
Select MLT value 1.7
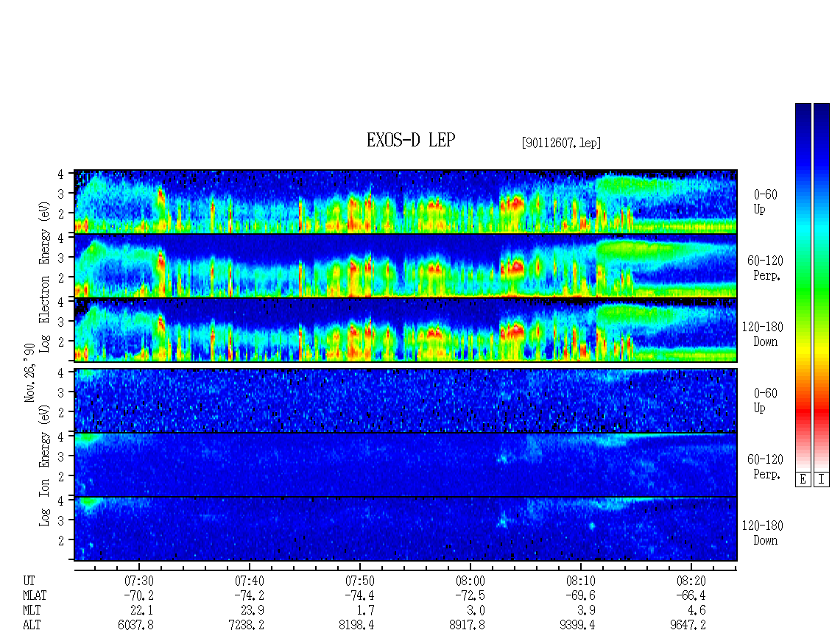[x=366, y=611]
